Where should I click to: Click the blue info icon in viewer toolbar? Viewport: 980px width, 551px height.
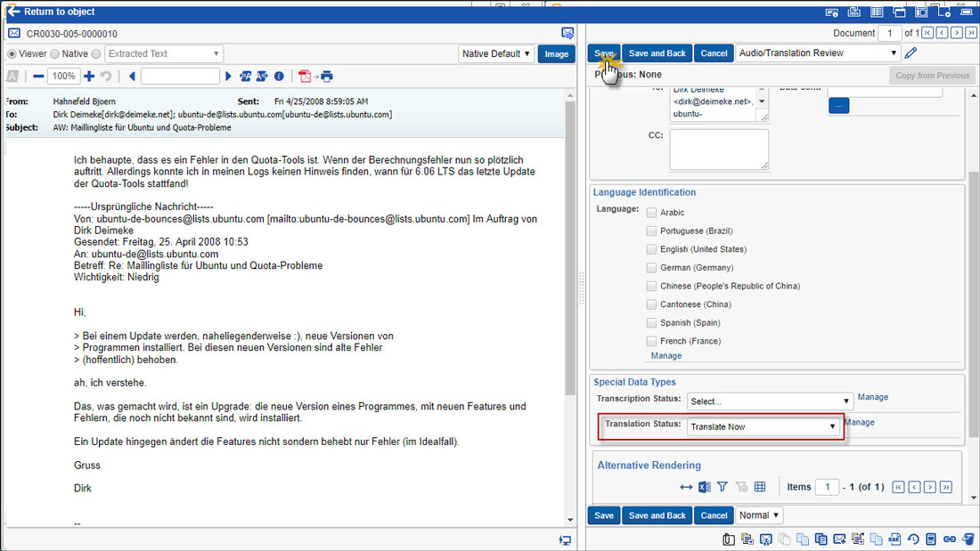click(x=279, y=77)
